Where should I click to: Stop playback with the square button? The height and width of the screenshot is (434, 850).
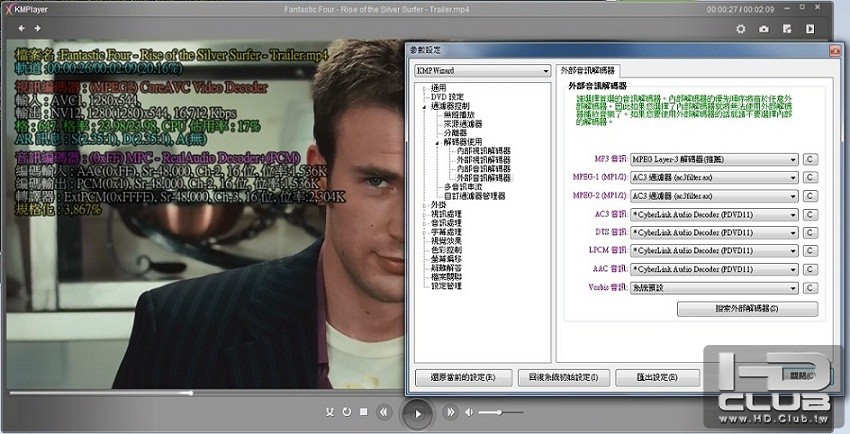(x=364, y=412)
